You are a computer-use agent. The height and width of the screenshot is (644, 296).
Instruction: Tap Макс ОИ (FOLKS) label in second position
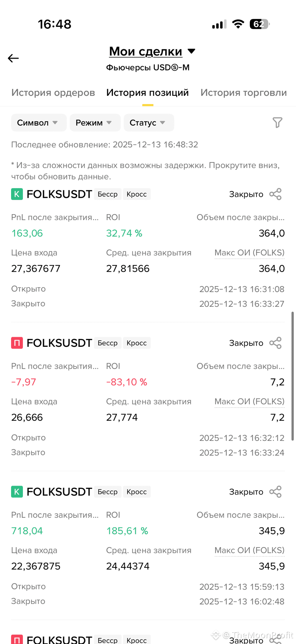(x=250, y=402)
